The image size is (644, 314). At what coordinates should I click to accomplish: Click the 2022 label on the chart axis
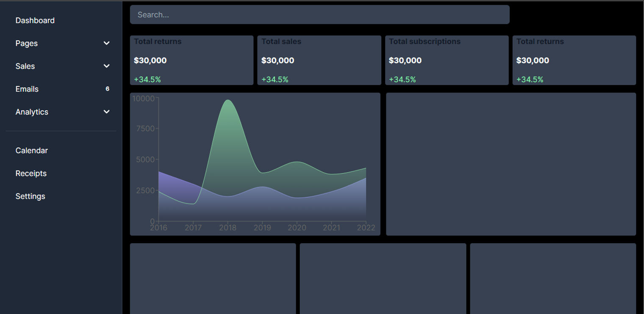point(366,227)
